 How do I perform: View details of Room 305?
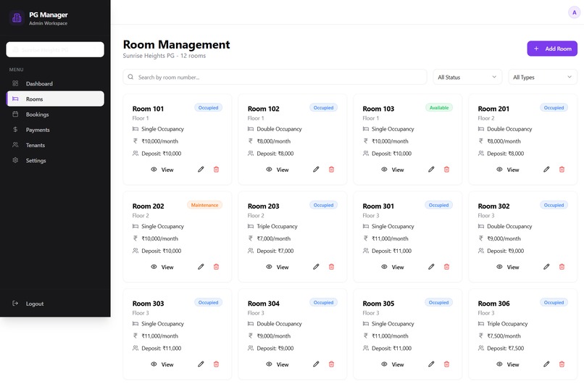393,364
